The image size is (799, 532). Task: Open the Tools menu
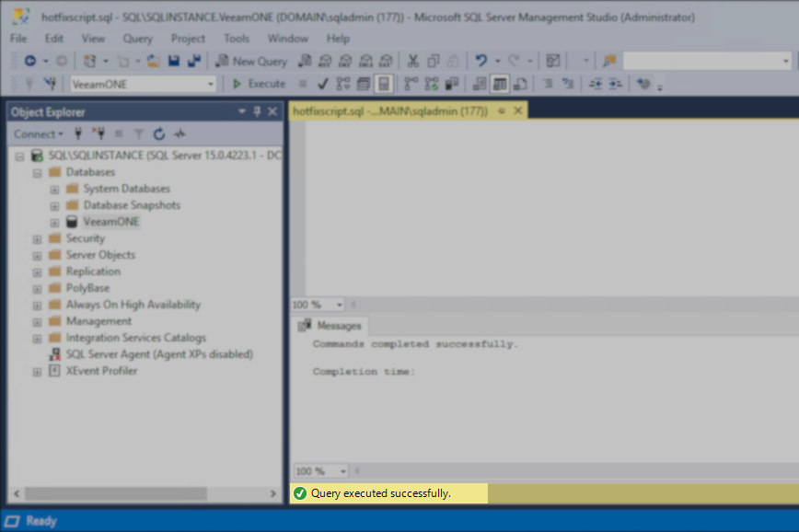tap(237, 39)
